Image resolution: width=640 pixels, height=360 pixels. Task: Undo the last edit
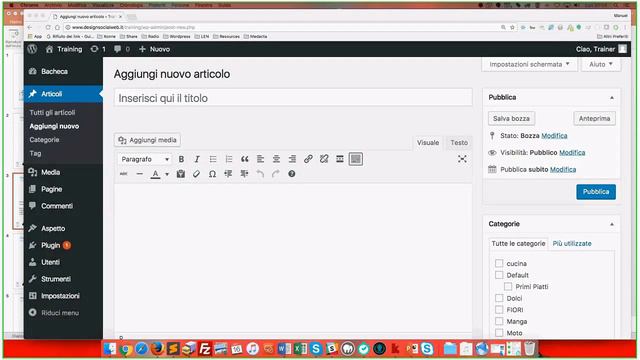coord(260,174)
